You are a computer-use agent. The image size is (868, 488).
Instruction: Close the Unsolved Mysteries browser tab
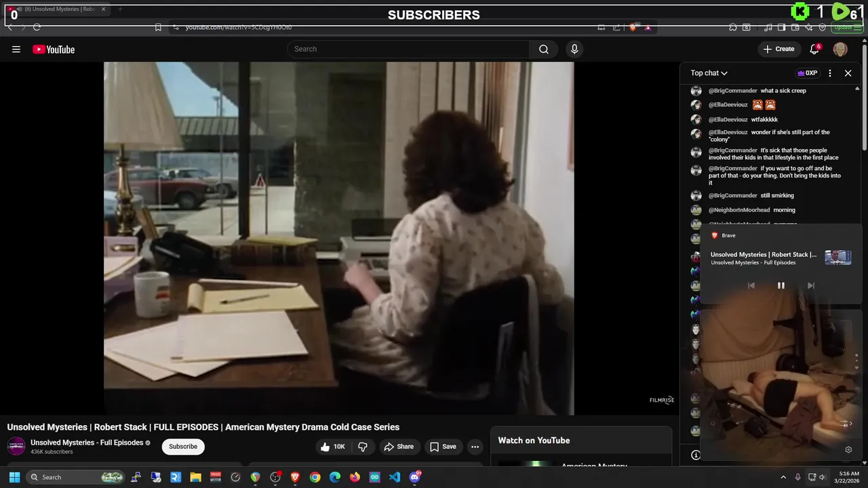(104, 9)
